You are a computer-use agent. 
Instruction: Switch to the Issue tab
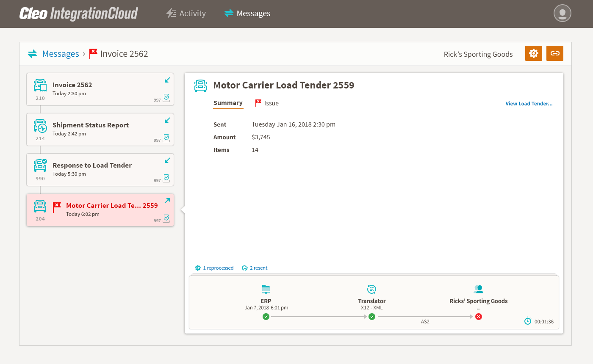point(267,103)
